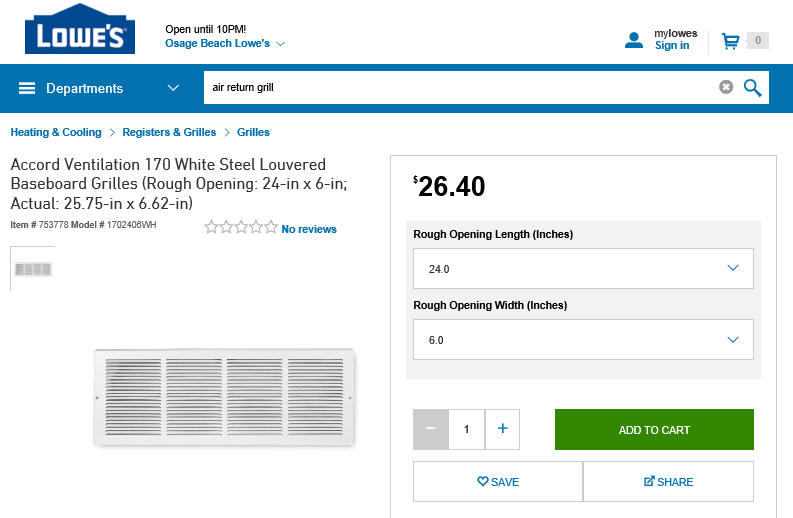Expand the Departments chevron
This screenshot has height=518, width=793.
tap(173, 88)
